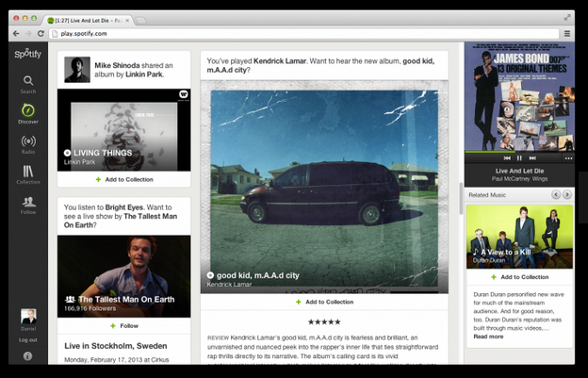
Task: Click the page scrollbar handle
Action: click(461, 199)
